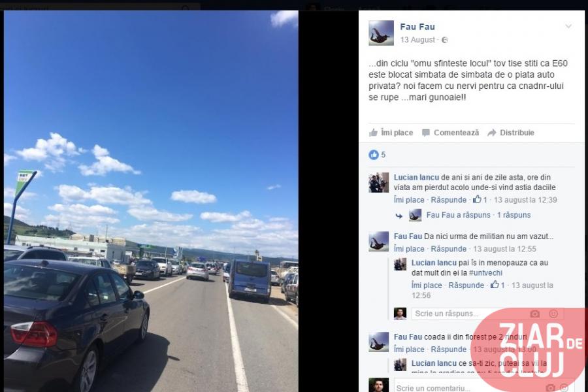588x392 pixels.
Task: Click the thumbs-up count on Lucian Iancu's first comment
Action: coord(480,199)
